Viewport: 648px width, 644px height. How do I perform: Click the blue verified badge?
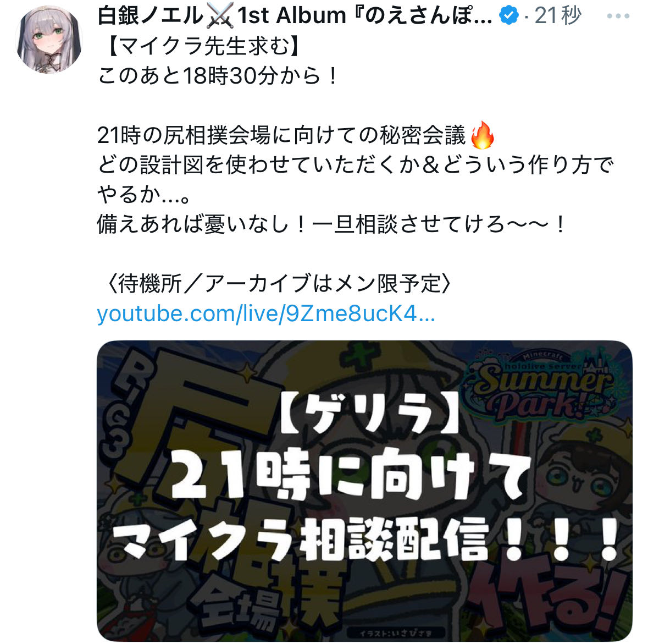pos(509,16)
